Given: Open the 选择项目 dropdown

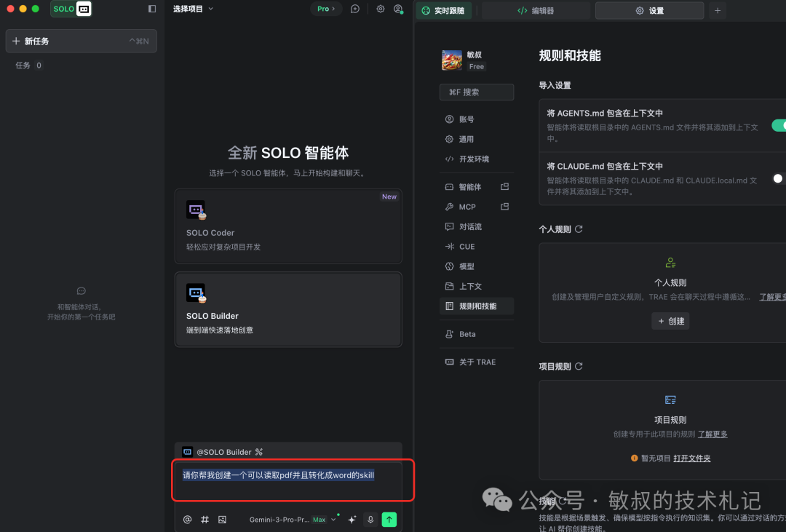Looking at the screenshot, I should 191,9.
